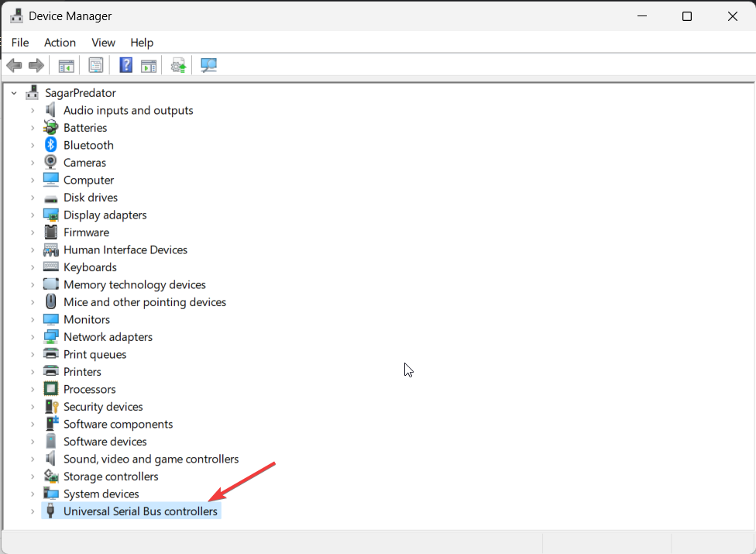Select the Print queues label
The width and height of the screenshot is (756, 554).
[95, 354]
